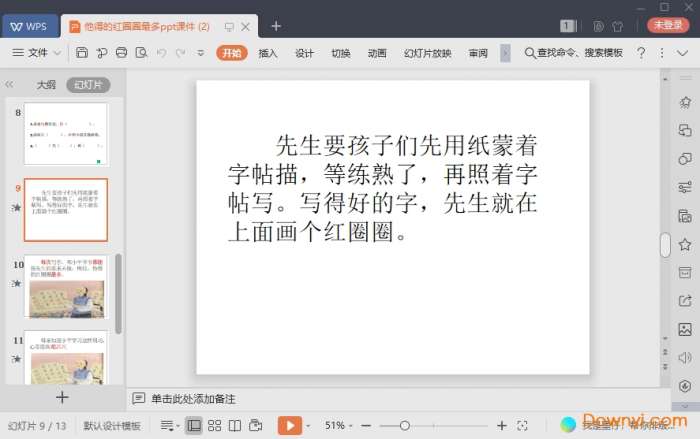Screen dimensions: 700x439
Task: Click the zoom slider handle
Action: click(404, 426)
